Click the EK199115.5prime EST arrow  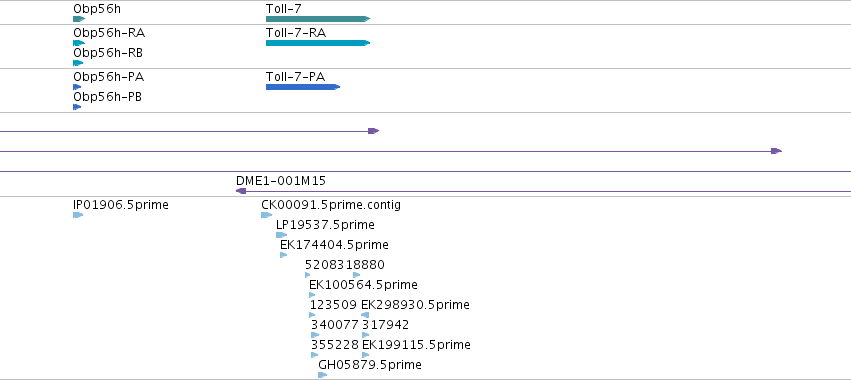pos(366,355)
